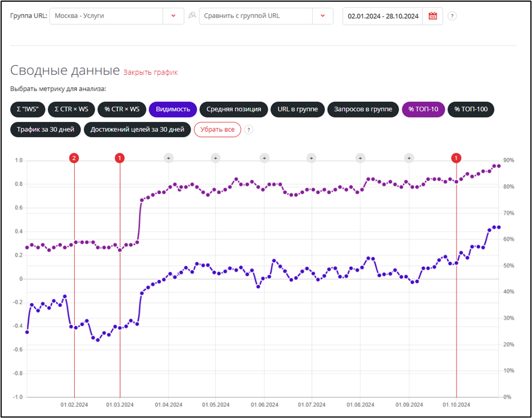Select the % ТОП-100 metric
This screenshot has width=532, height=418.
click(471, 109)
